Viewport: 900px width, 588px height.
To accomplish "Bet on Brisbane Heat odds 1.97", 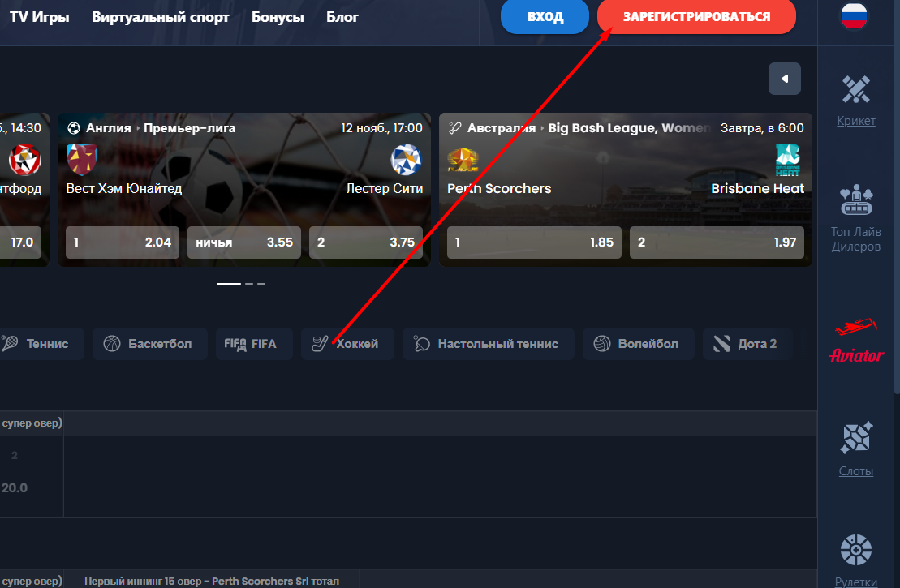I will pyautogui.click(x=717, y=242).
